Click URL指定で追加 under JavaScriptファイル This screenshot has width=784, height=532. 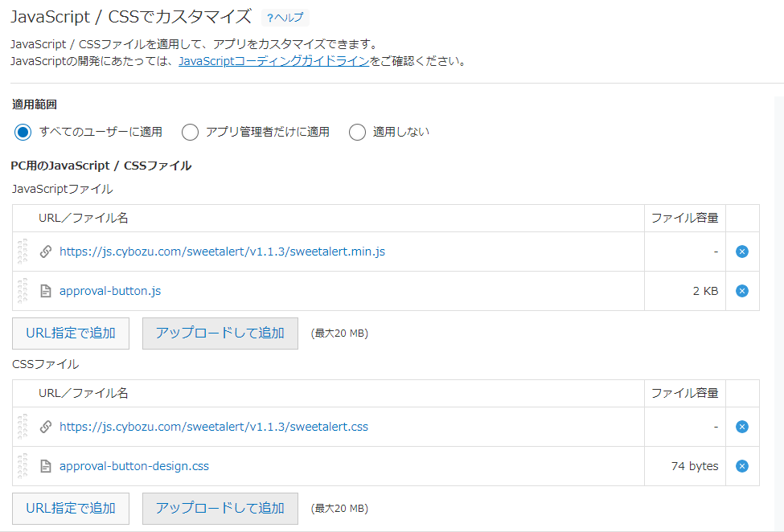point(71,334)
